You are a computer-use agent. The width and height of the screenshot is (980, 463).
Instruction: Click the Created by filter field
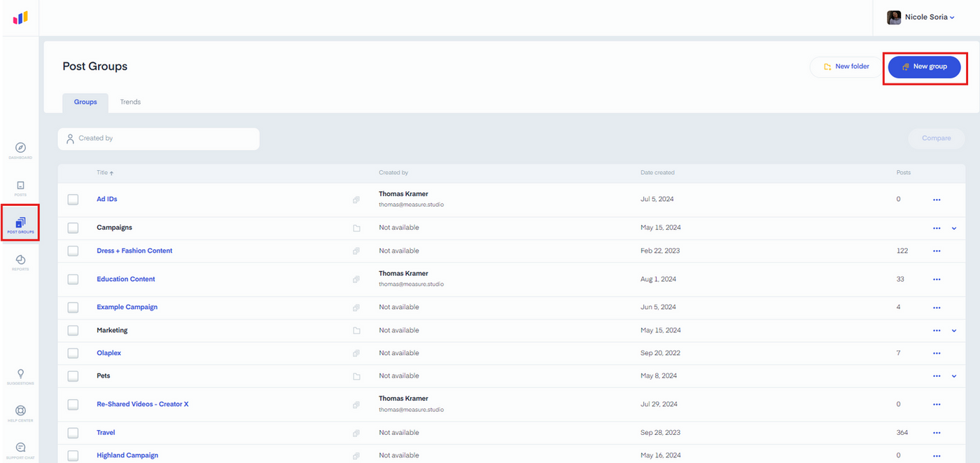pos(159,139)
